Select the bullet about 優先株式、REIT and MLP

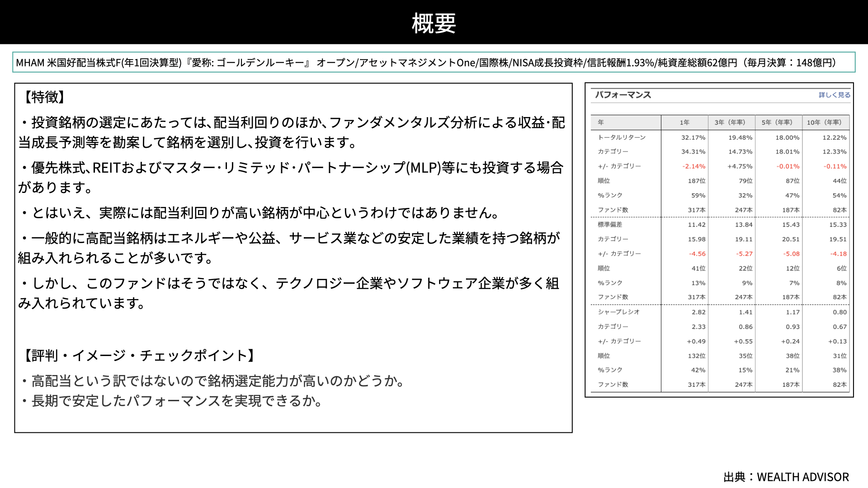tap(292, 177)
